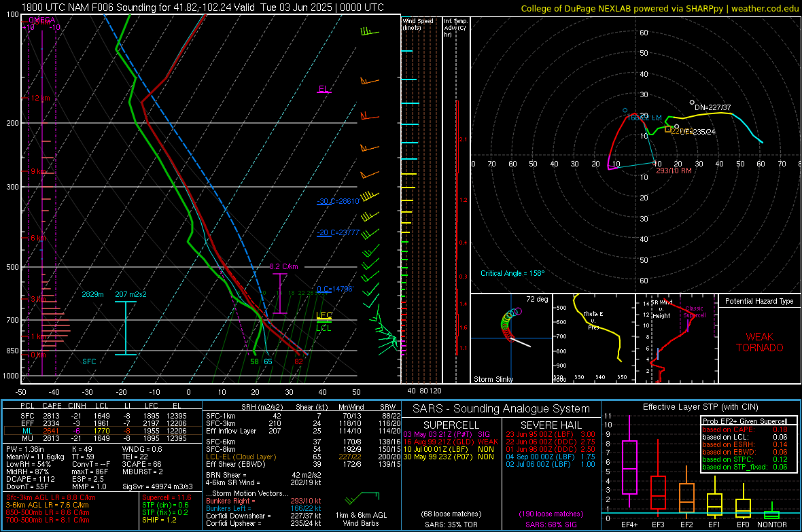Click the surface dewpoint value 58
Image resolution: width=802 pixels, height=532 pixels.
tap(254, 361)
